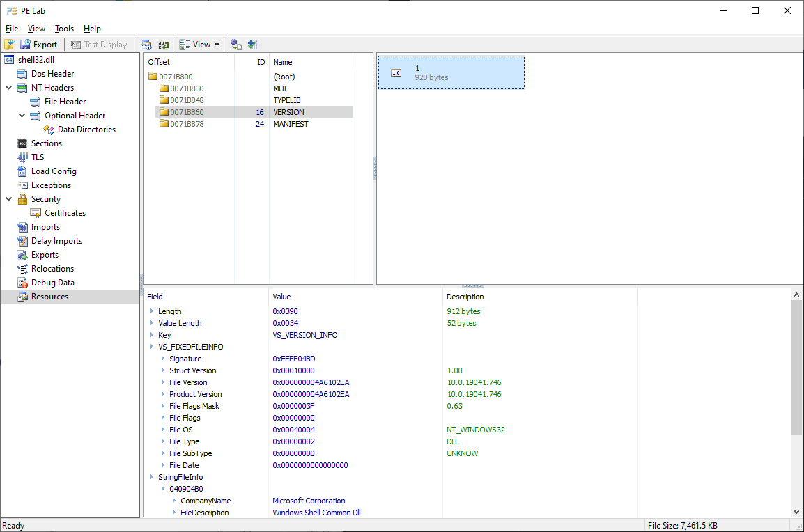
Task: Click the Imports icon in tree
Action: coord(22,227)
